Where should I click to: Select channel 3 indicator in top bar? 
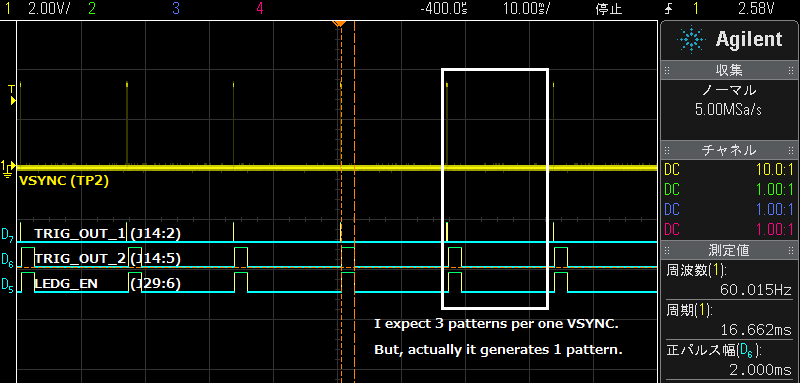(x=176, y=8)
